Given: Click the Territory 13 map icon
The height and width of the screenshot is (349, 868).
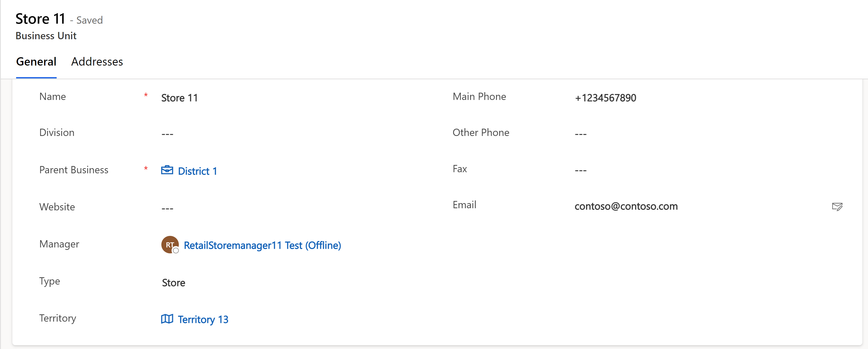Looking at the screenshot, I should [167, 319].
